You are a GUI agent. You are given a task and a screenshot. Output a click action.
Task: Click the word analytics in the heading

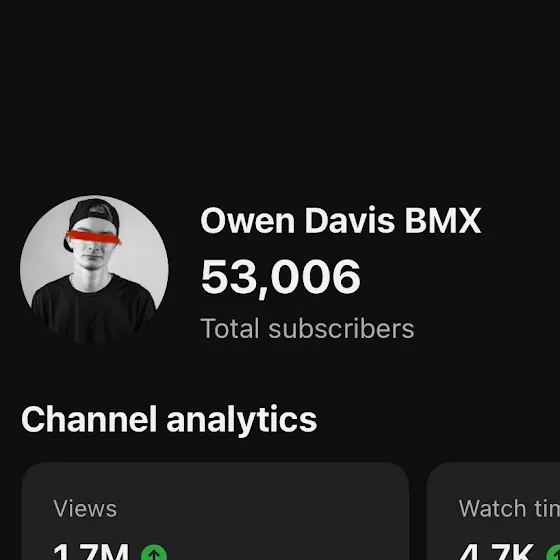pyautogui.click(x=242, y=421)
